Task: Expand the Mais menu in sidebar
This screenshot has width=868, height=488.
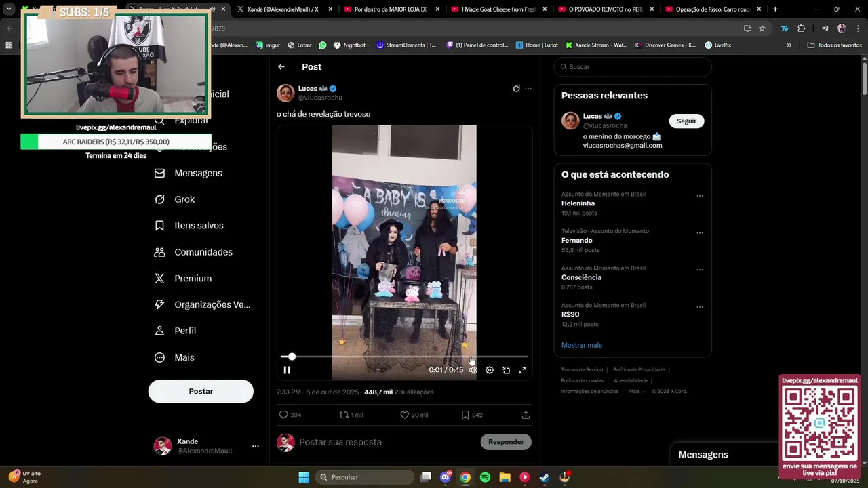Action: click(174, 357)
